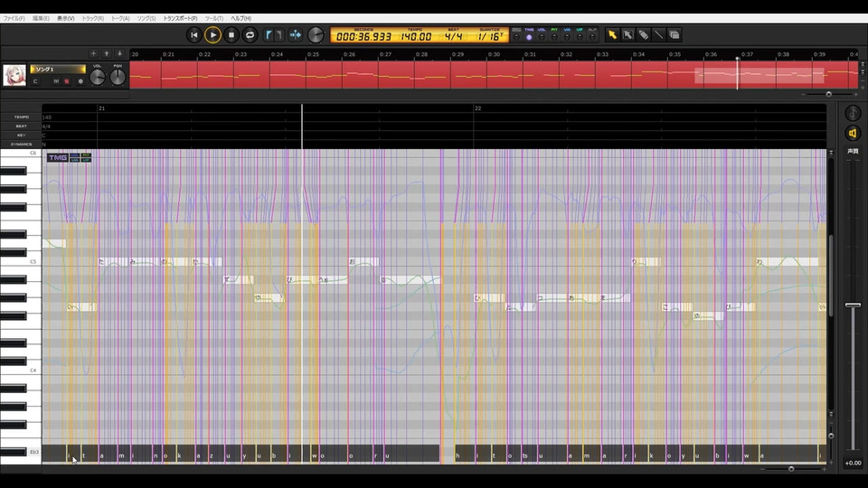Screen dimensions: 868x488
Task: Click the character portrait thumbnail
Action: click(x=14, y=75)
